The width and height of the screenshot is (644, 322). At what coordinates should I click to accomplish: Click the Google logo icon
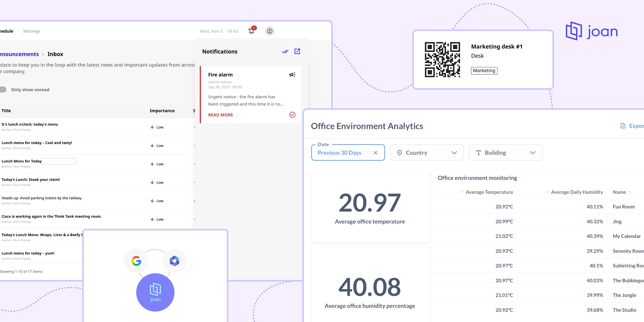click(136, 261)
